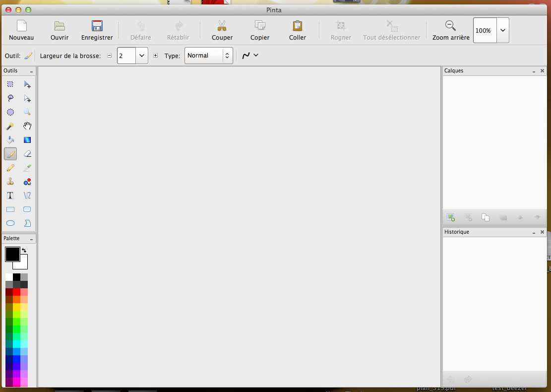Select the Pan hand tool
The width and height of the screenshot is (551, 392).
tap(27, 126)
